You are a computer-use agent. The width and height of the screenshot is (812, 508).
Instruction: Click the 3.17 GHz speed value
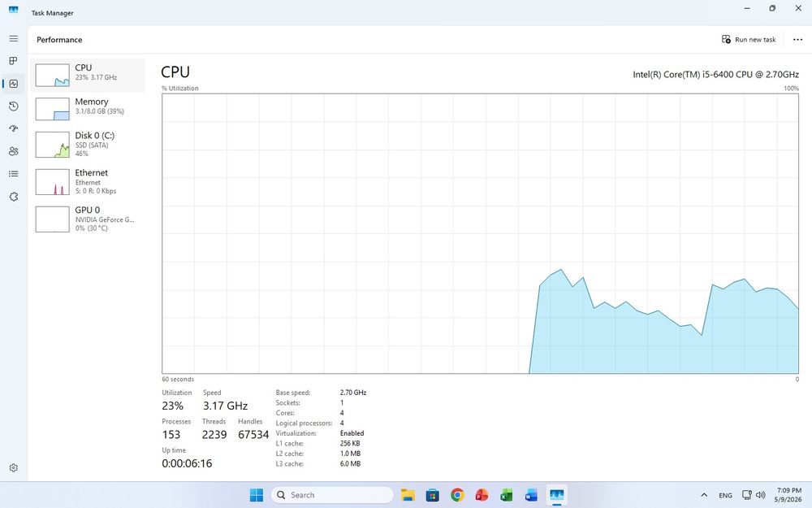pyautogui.click(x=225, y=406)
